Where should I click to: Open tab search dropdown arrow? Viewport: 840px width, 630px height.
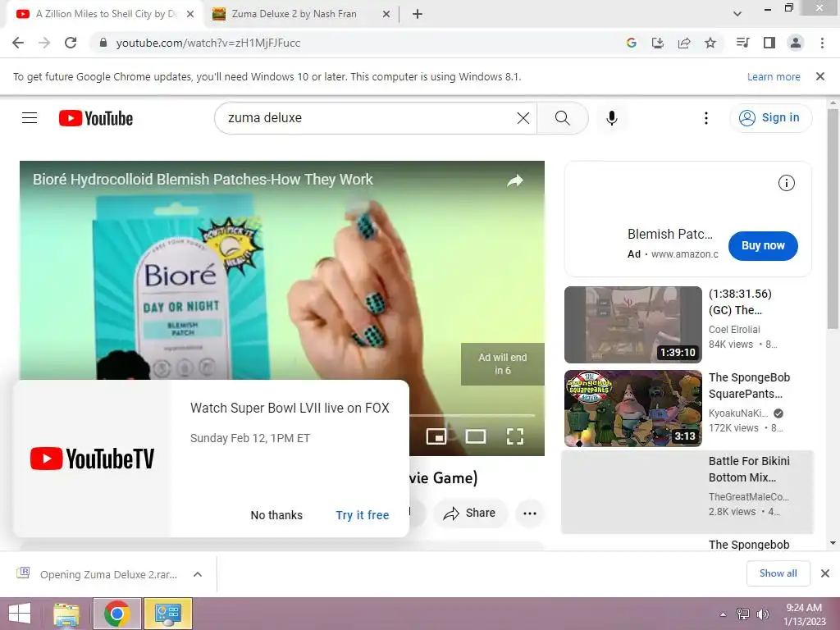point(737,14)
